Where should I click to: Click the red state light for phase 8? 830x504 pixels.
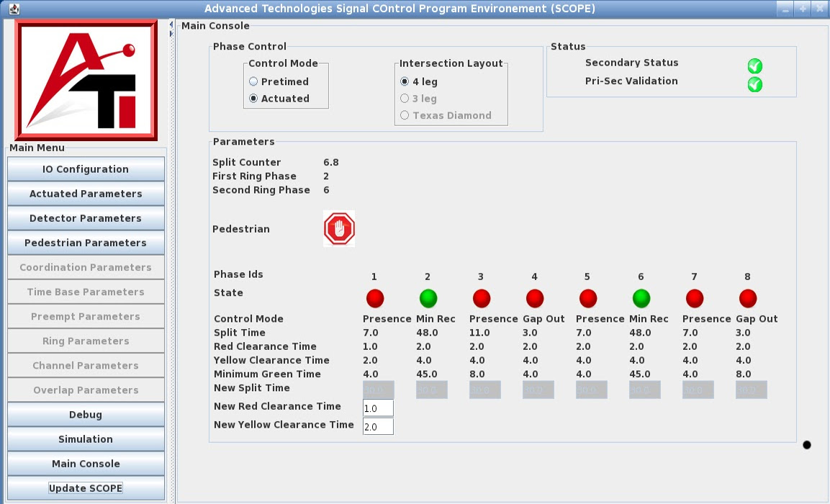coord(747,298)
